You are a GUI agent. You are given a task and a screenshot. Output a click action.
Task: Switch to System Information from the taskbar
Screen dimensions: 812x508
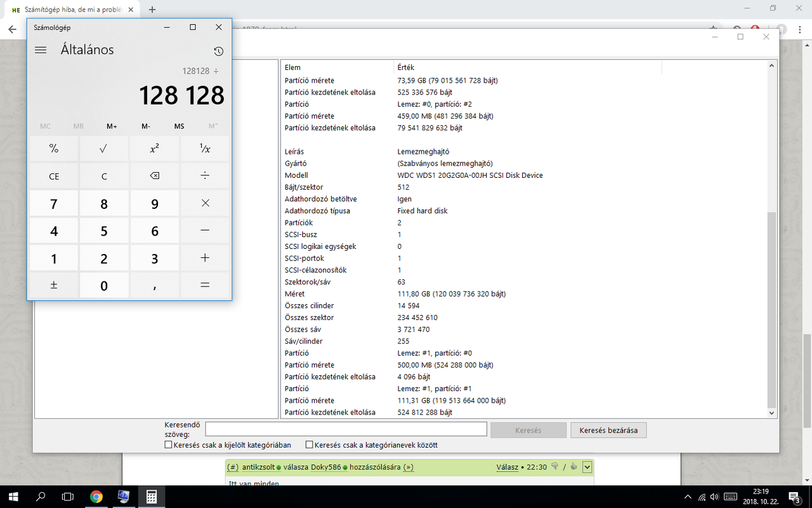[x=124, y=497]
